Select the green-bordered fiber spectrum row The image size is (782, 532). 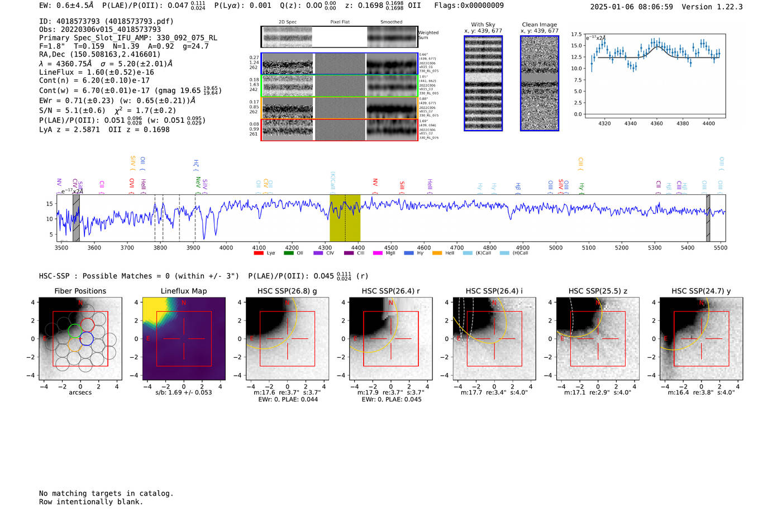(x=339, y=86)
